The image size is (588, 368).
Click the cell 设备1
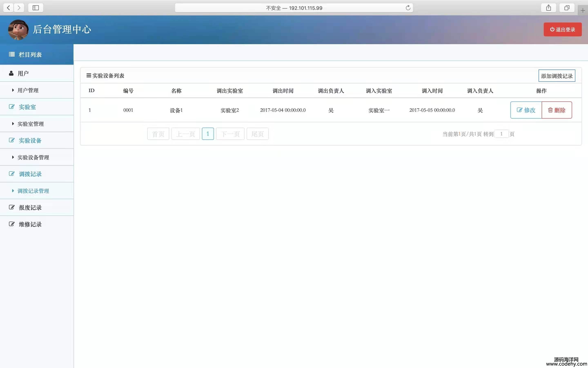(x=176, y=110)
